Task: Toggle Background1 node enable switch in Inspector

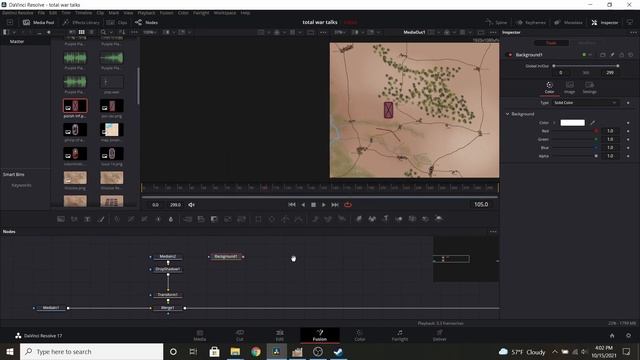Action: 510,55
